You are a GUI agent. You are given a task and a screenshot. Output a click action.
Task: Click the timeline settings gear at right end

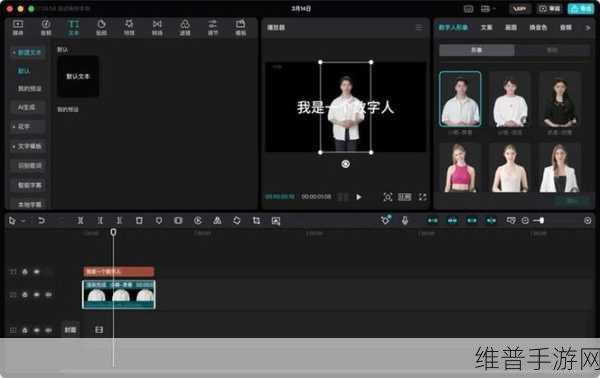click(x=588, y=220)
